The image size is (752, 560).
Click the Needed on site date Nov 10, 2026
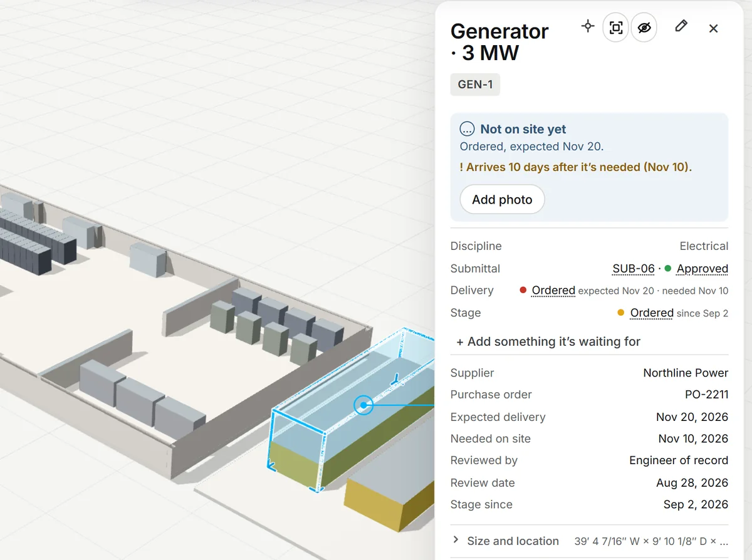[693, 438]
